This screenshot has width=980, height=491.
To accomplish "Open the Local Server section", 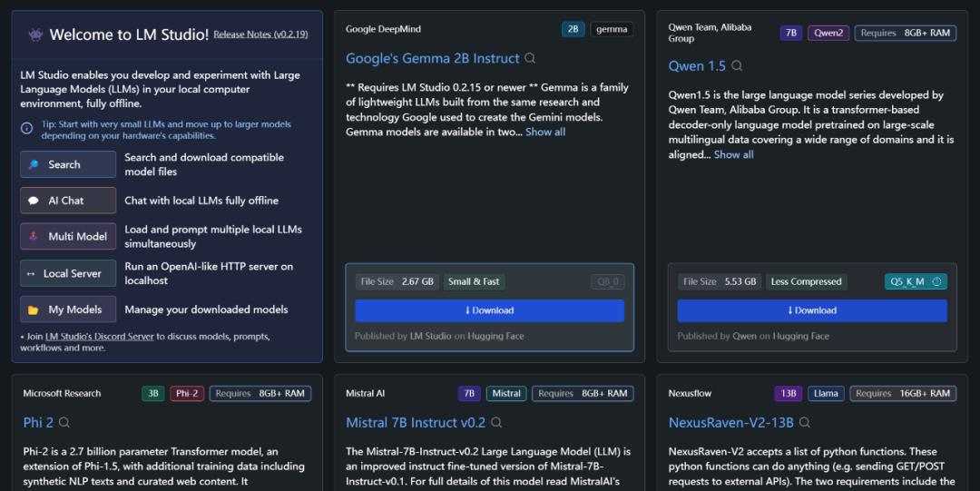I will point(68,273).
